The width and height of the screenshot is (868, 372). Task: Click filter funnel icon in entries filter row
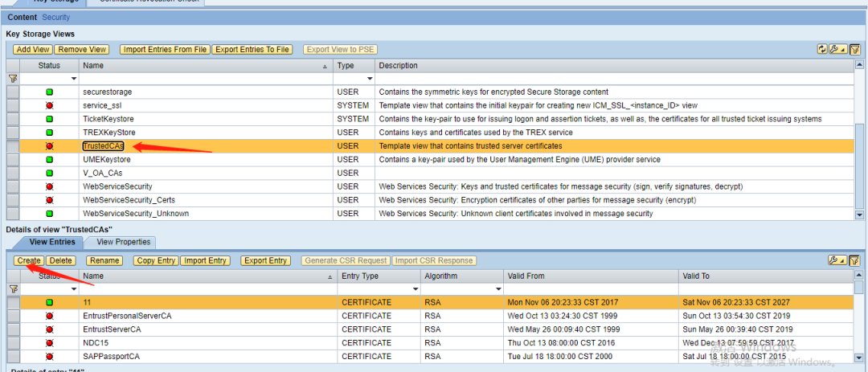[14, 289]
